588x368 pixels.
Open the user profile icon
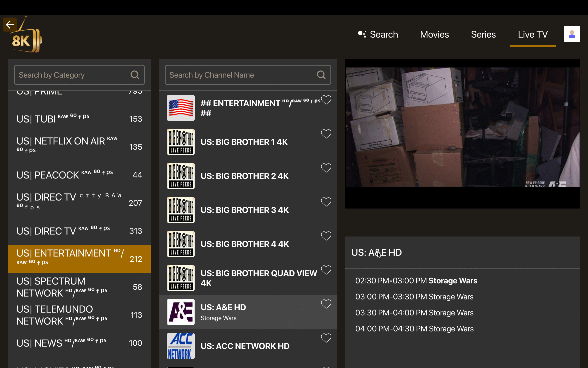(x=572, y=34)
